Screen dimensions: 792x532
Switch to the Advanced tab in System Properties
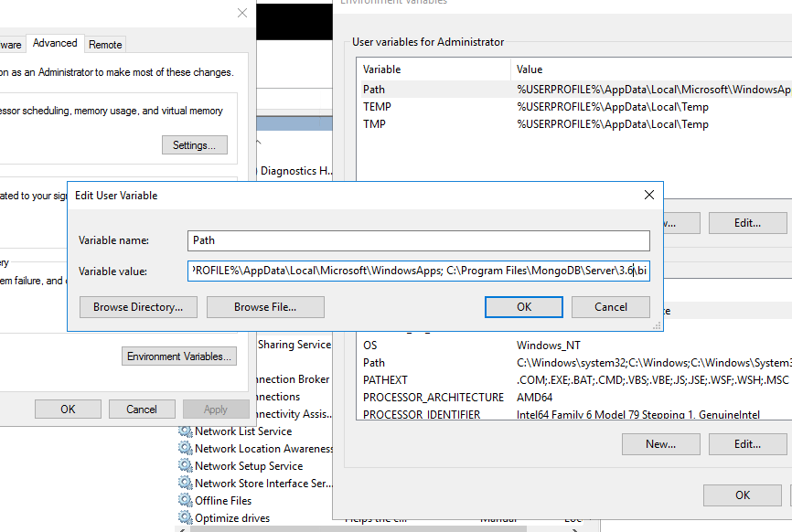point(55,43)
